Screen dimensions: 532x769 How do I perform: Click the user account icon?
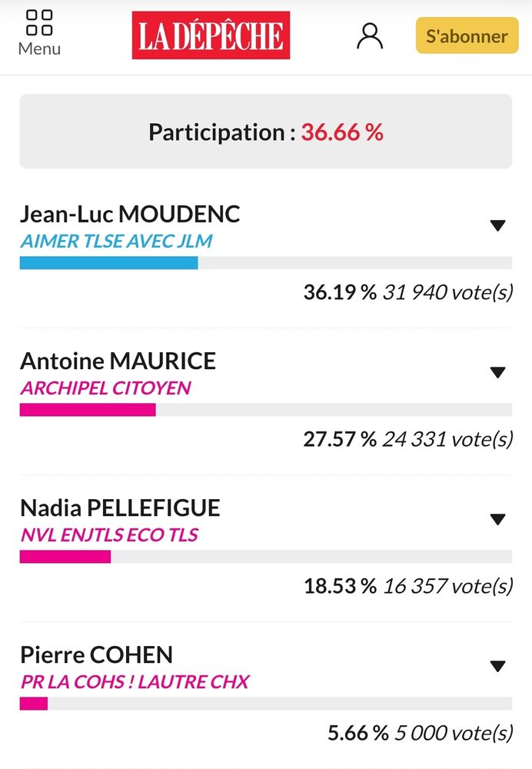(x=370, y=35)
